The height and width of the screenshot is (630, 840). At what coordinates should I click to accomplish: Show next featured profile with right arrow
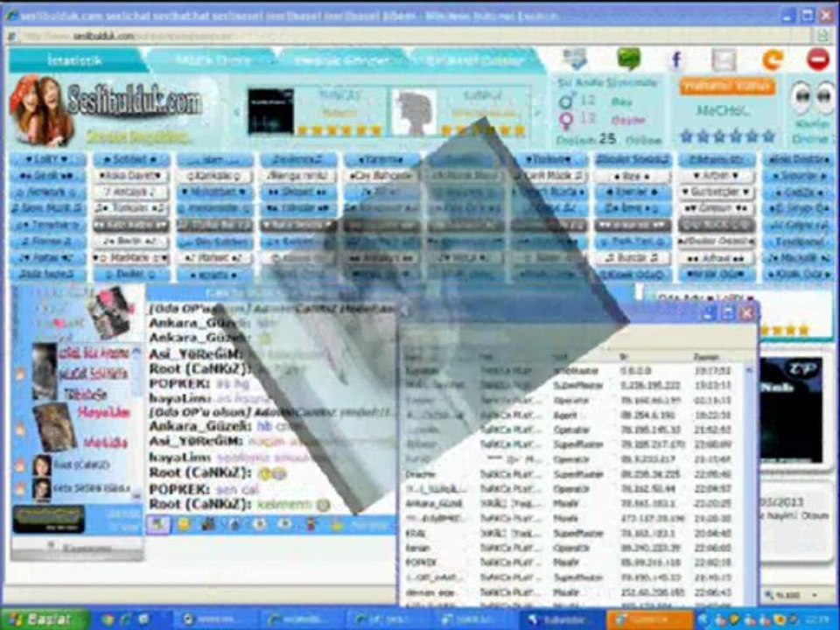point(537,112)
